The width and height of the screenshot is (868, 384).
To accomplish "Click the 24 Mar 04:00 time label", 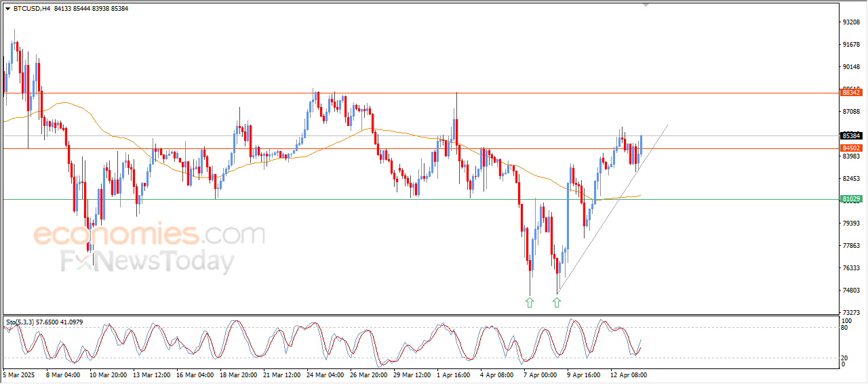I will 324,375.
